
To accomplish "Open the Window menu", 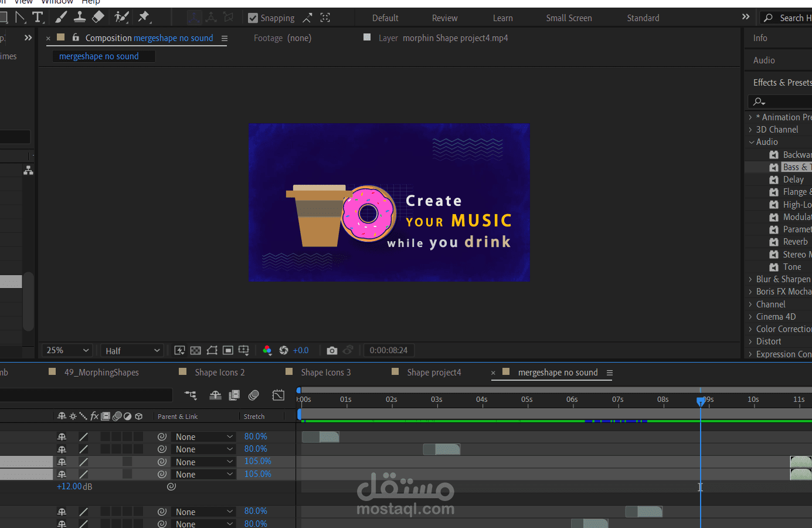I will point(56,2).
